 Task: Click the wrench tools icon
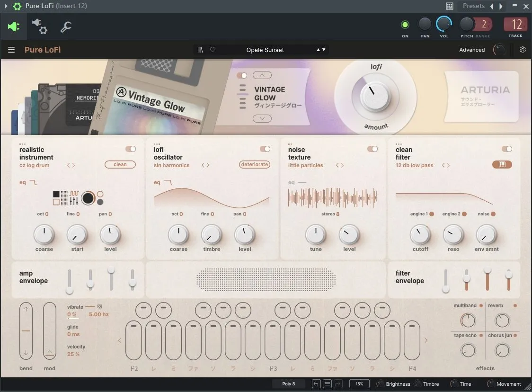point(66,27)
